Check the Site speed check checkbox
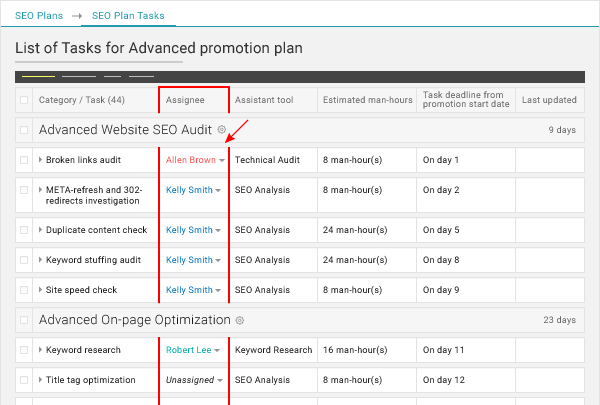 pos(24,290)
